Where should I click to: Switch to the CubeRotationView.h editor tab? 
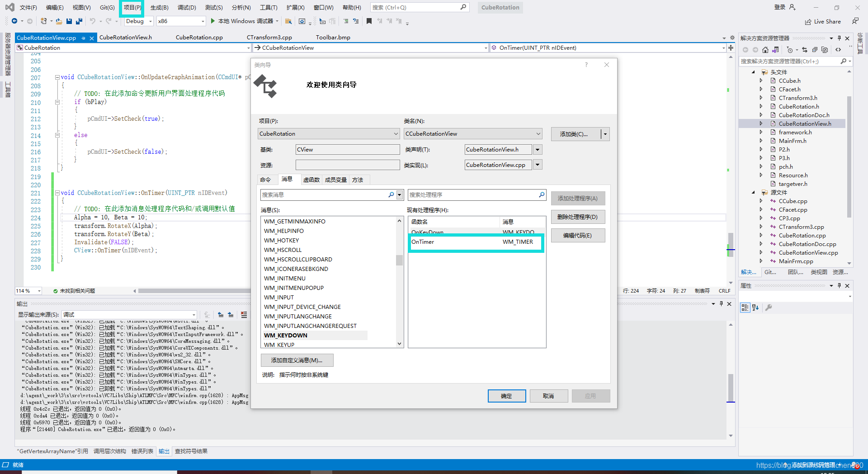pyautogui.click(x=125, y=38)
